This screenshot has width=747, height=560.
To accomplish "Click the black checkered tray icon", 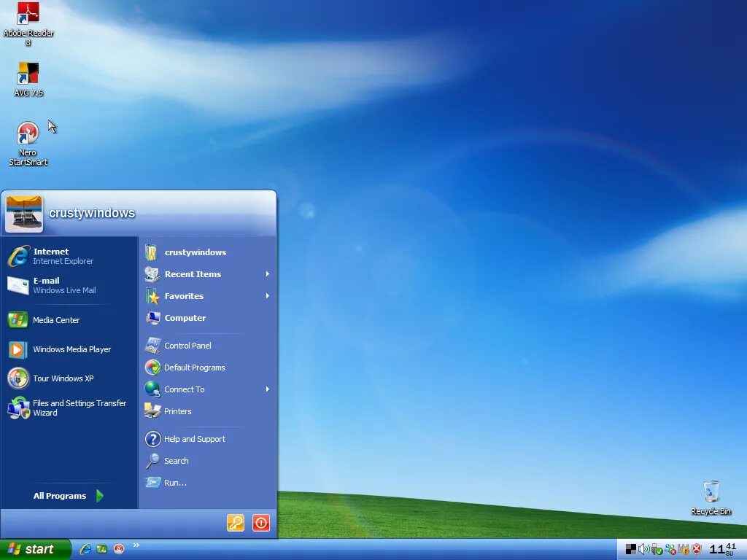I will [x=631, y=550].
